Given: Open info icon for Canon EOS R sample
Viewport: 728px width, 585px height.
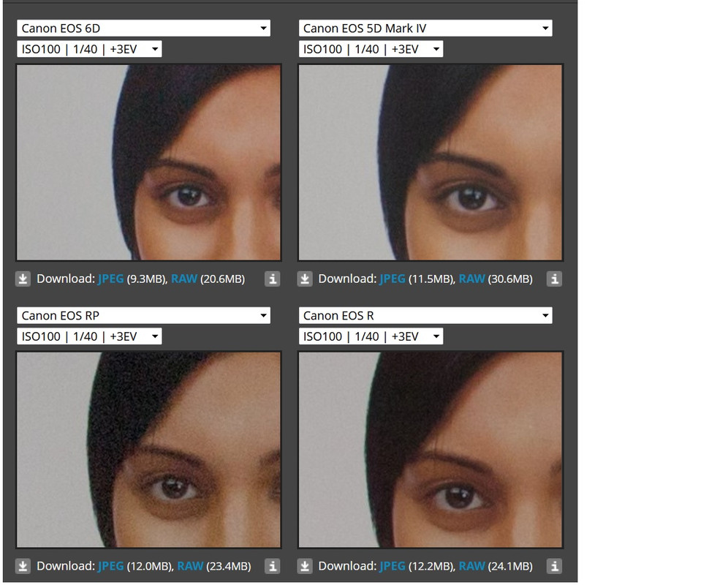Looking at the screenshot, I should (554, 566).
